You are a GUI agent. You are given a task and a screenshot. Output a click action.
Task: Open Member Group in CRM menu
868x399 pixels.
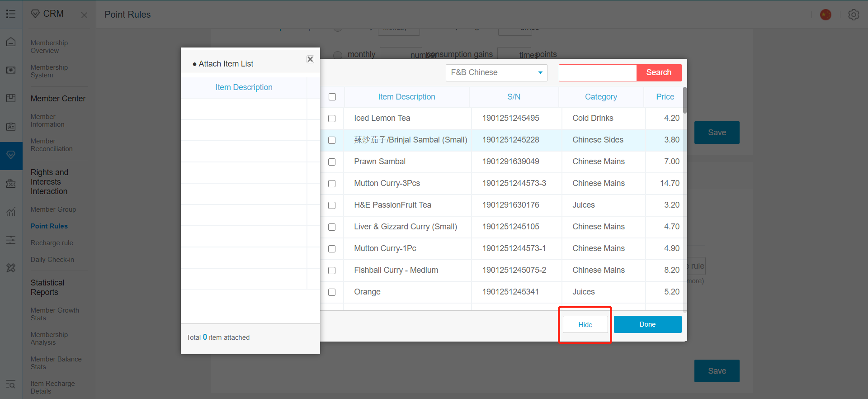pos(53,209)
